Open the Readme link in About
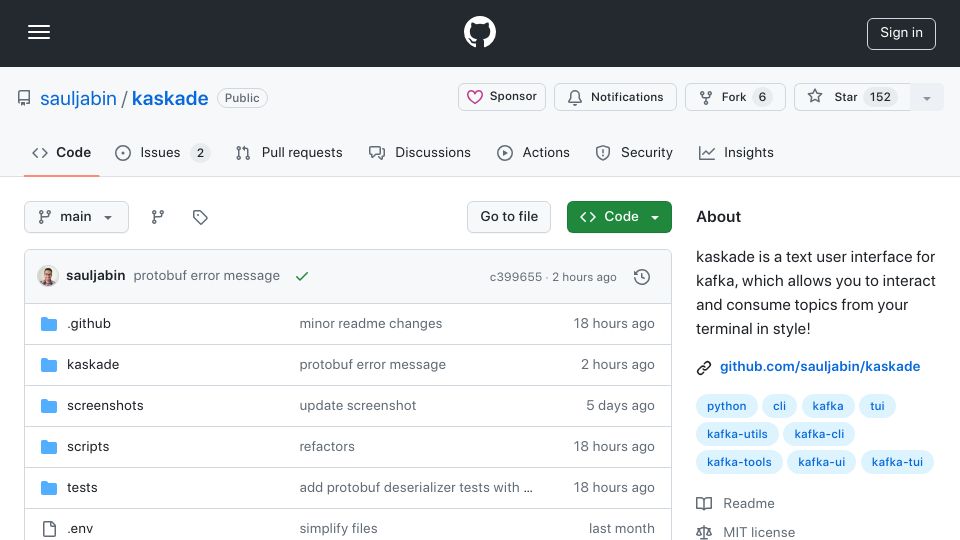Image resolution: width=960 pixels, height=540 pixels. (735, 503)
